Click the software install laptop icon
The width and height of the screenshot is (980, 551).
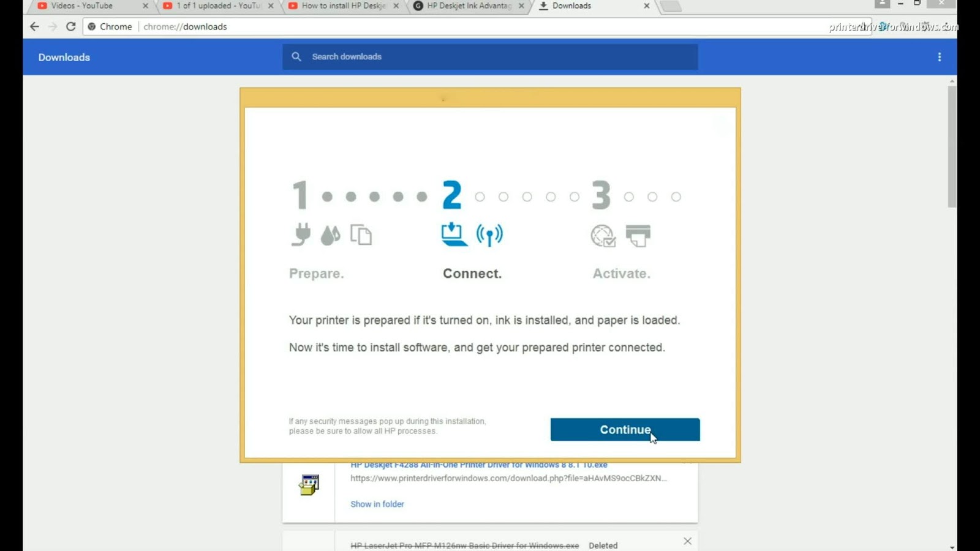click(454, 234)
